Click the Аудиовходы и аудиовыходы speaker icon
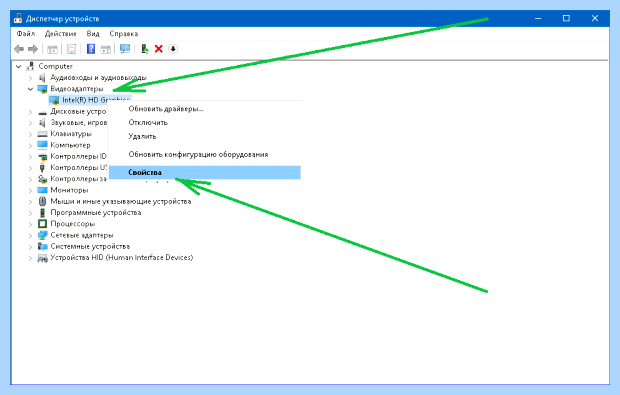Screen dimensions: 620x395 pos(42,77)
